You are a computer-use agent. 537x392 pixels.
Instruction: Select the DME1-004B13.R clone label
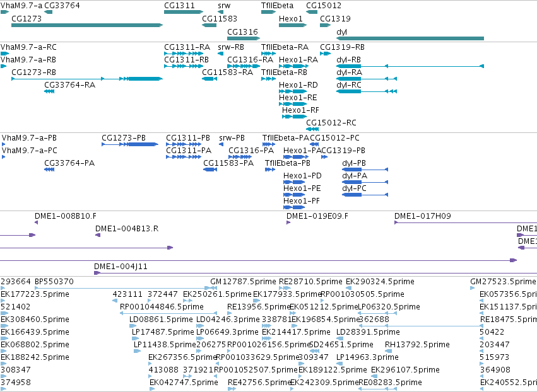(x=127, y=229)
